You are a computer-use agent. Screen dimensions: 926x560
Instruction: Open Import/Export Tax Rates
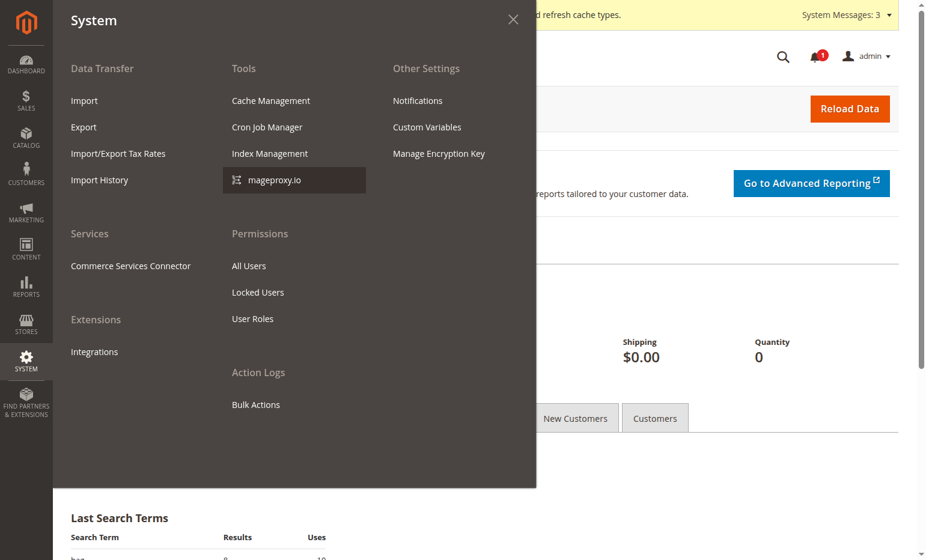(118, 154)
